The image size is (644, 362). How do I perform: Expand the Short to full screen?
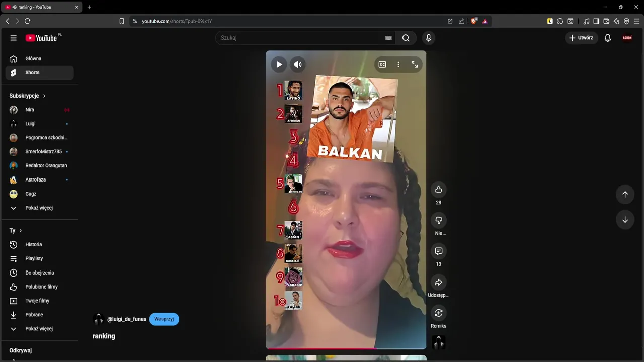[x=415, y=64]
